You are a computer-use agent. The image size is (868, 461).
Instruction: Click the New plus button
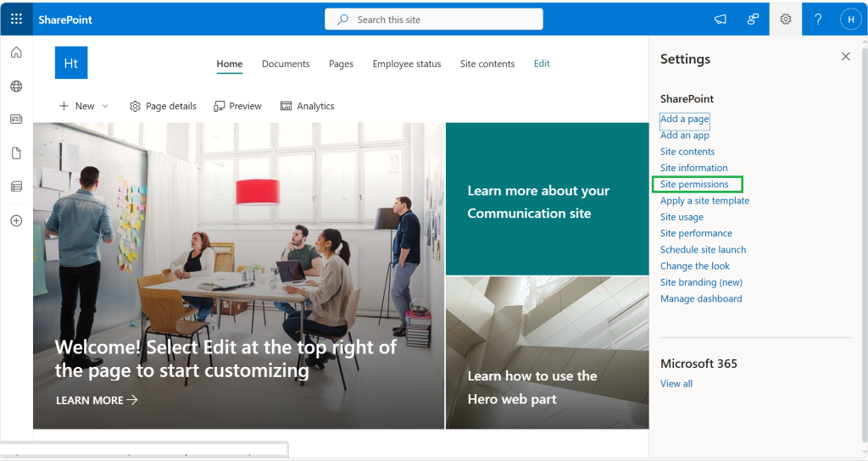click(x=76, y=106)
